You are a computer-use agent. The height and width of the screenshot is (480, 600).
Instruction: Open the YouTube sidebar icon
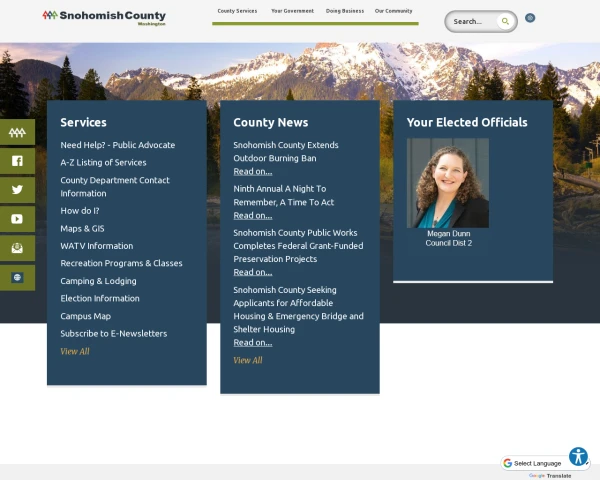click(x=17, y=219)
